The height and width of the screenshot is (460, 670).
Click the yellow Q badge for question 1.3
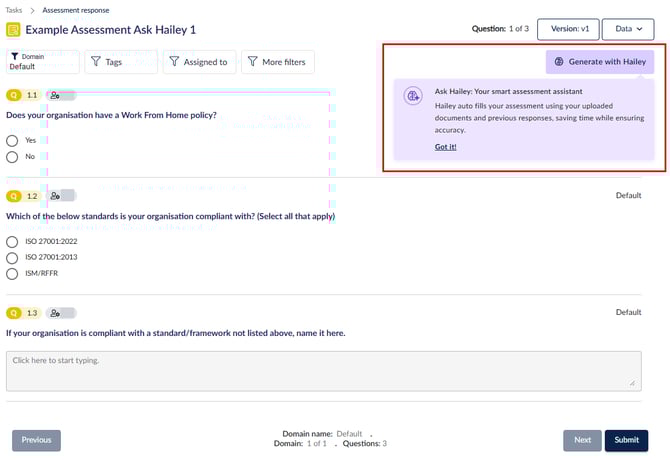(x=14, y=313)
